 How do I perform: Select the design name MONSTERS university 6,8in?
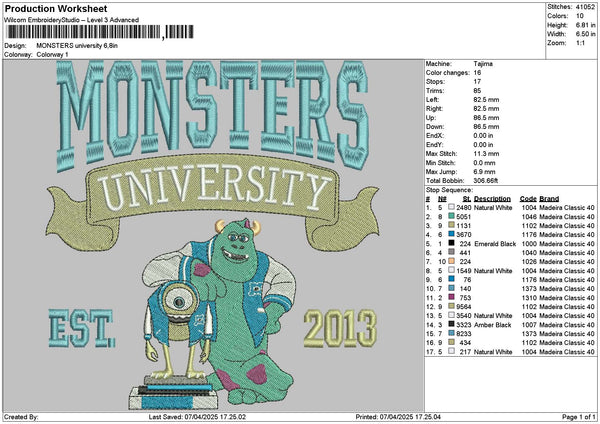[77, 46]
